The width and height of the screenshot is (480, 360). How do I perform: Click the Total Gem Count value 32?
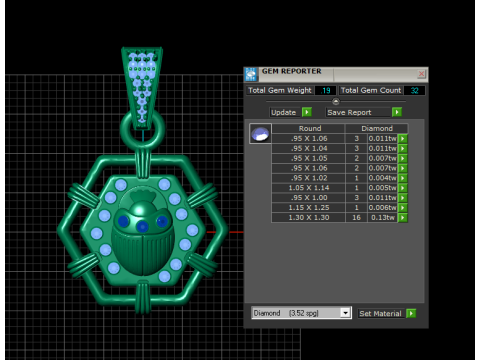click(414, 90)
